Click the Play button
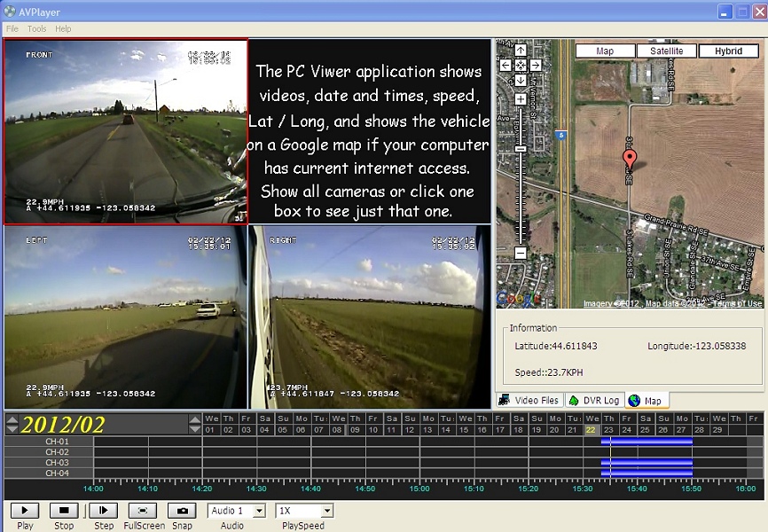768x532 pixels. coord(25,511)
